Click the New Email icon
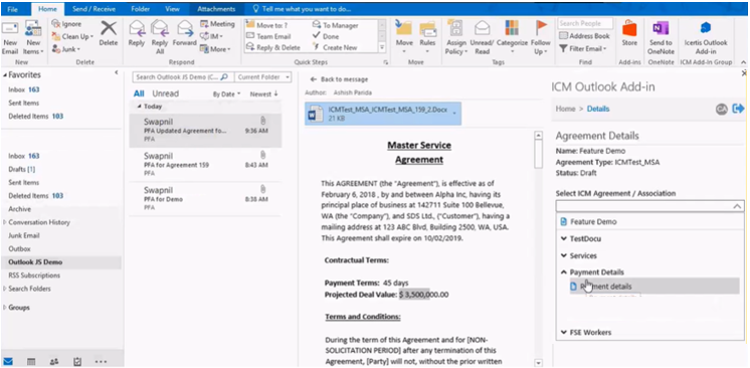 [10, 29]
